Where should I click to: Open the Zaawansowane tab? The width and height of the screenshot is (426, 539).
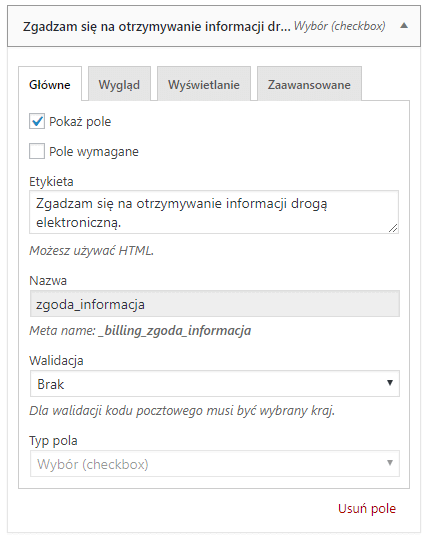click(x=309, y=84)
